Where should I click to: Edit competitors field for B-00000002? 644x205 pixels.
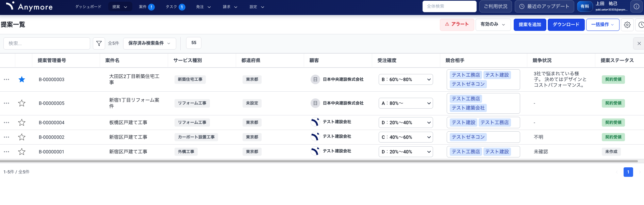pos(483,137)
